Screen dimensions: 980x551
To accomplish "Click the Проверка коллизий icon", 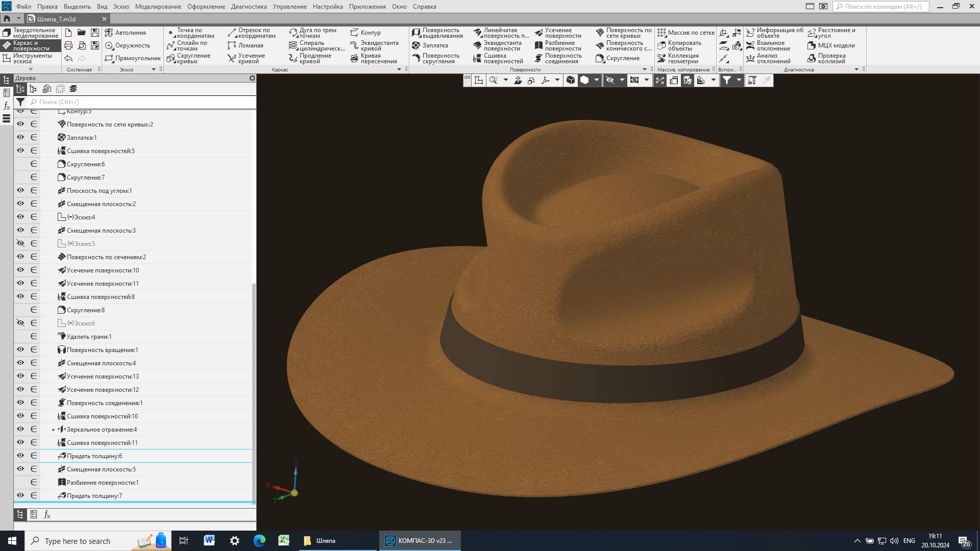I will [812, 59].
